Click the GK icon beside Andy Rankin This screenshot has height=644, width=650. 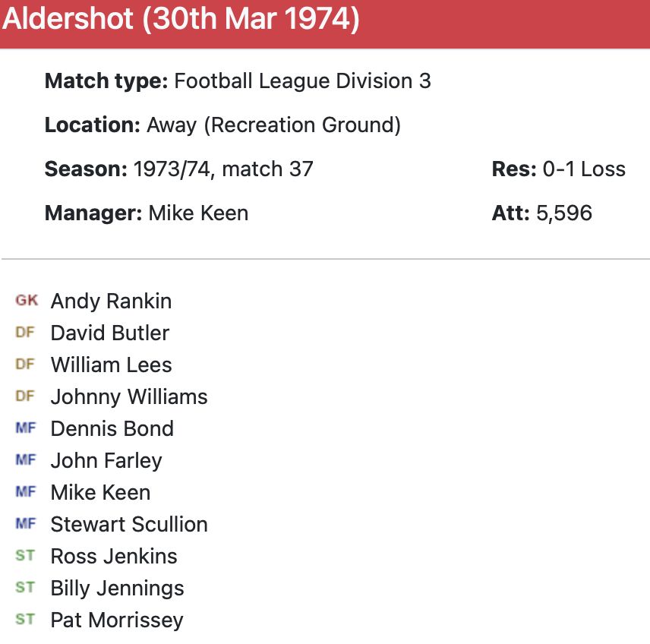click(26, 301)
